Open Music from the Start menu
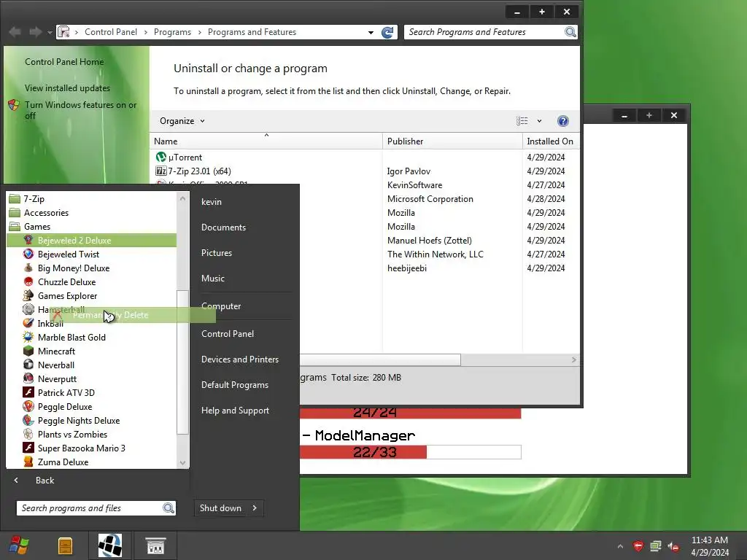Viewport: 747px width, 560px height. click(x=212, y=279)
